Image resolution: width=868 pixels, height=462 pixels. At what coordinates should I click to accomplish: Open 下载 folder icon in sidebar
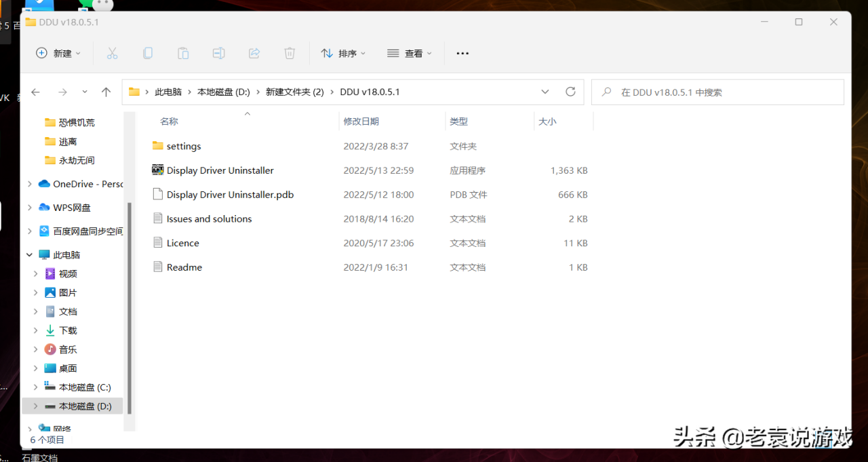(50, 330)
